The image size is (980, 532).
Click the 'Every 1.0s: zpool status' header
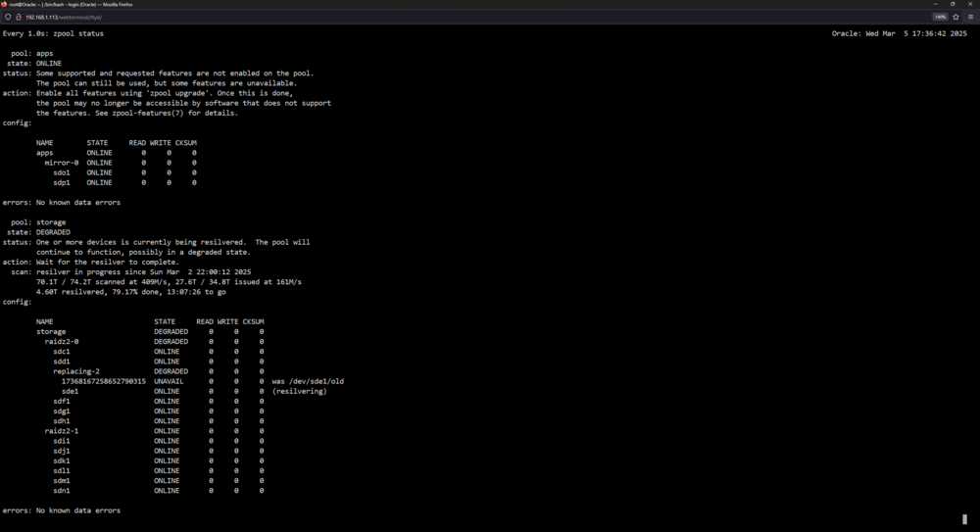pos(53,33)
